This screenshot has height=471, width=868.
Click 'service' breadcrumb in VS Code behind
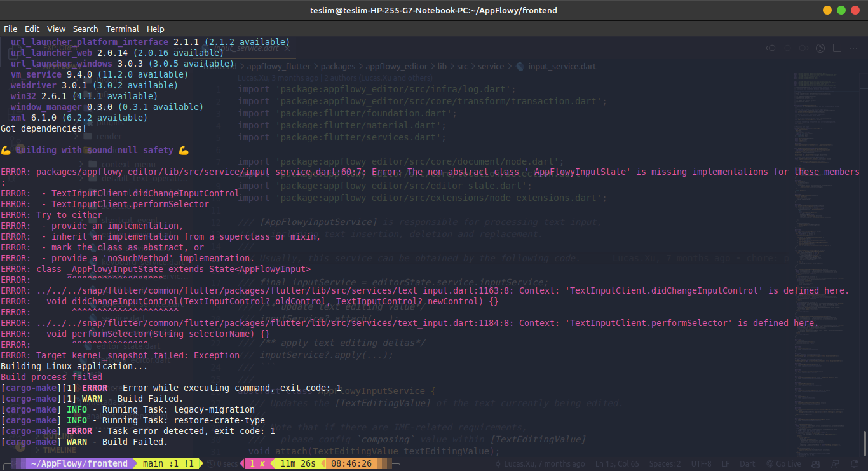pos(491,66)
